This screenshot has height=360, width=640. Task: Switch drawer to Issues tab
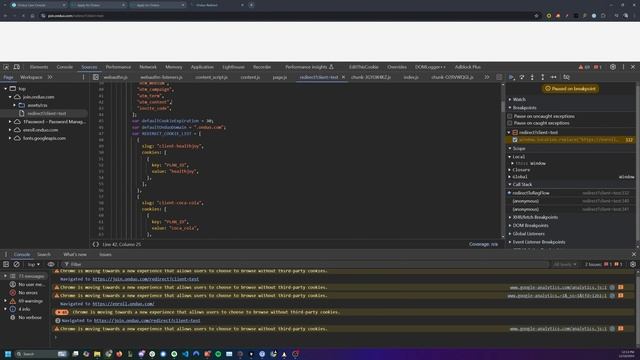click(105, 254)
